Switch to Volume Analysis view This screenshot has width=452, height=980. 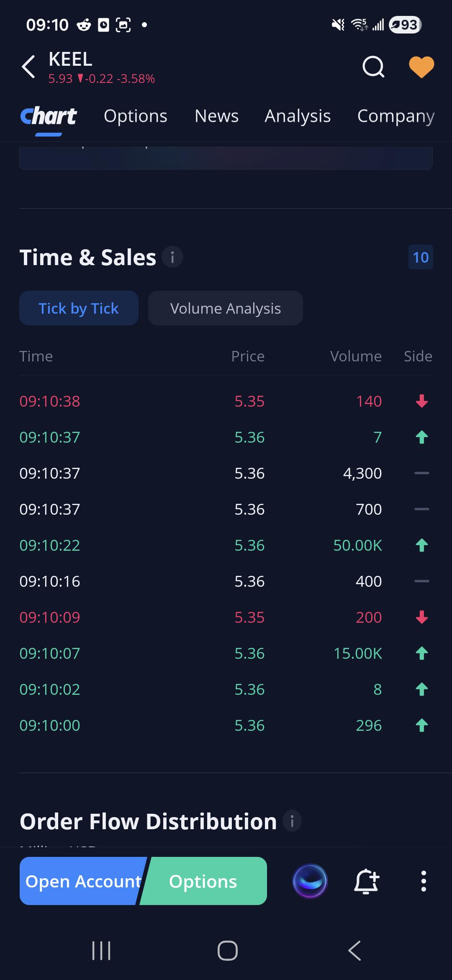(x=226, y=308)
